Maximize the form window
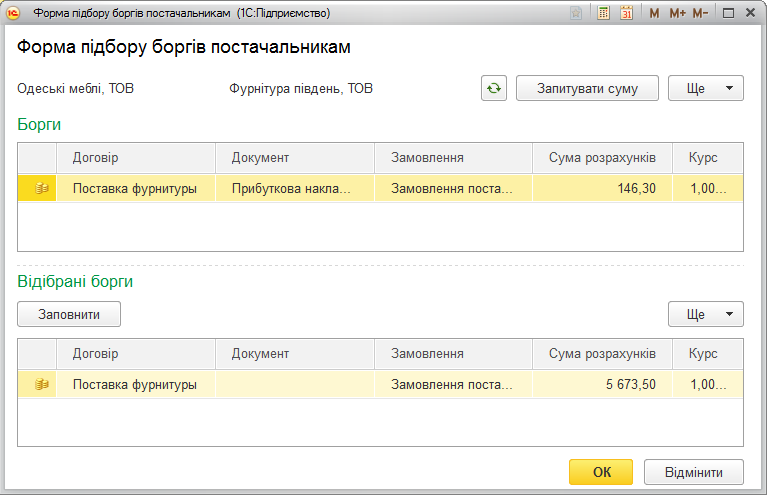Viewport: 767px width, 495px height. click(728, 13)
